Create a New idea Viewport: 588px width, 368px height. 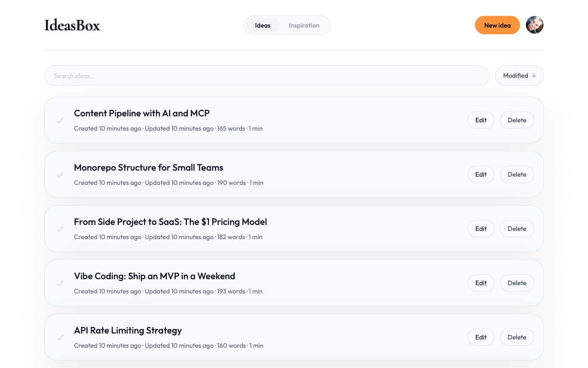pos(498,25)
